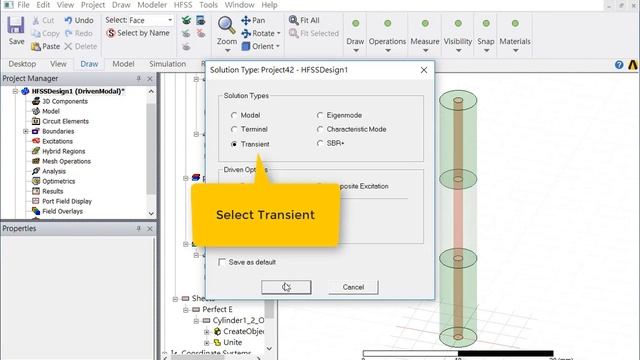Expand the Unite tree node
The width and height of the screenshot is (640, 360).
tap(207, 342)
